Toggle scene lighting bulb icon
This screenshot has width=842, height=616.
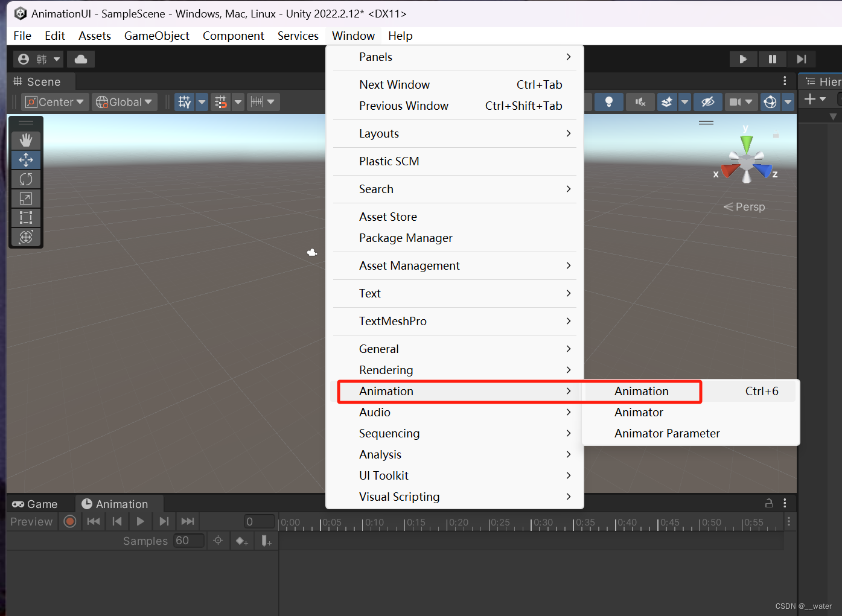[609, 102]
